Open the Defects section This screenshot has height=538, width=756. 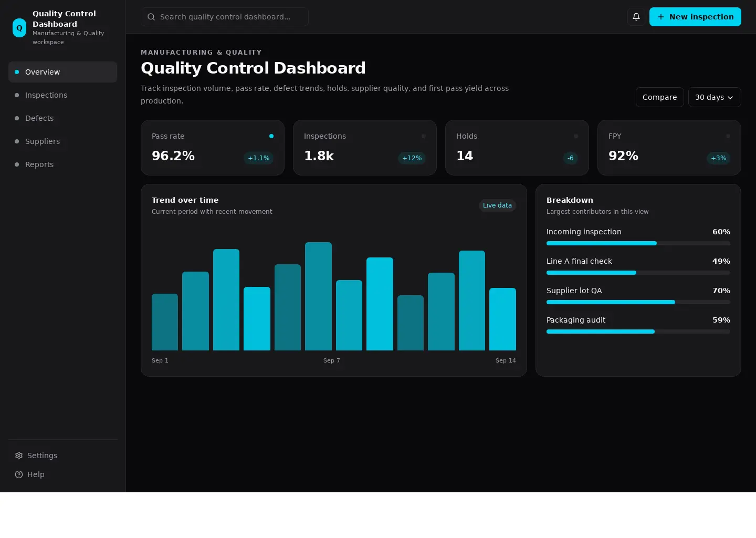[62, 118]
